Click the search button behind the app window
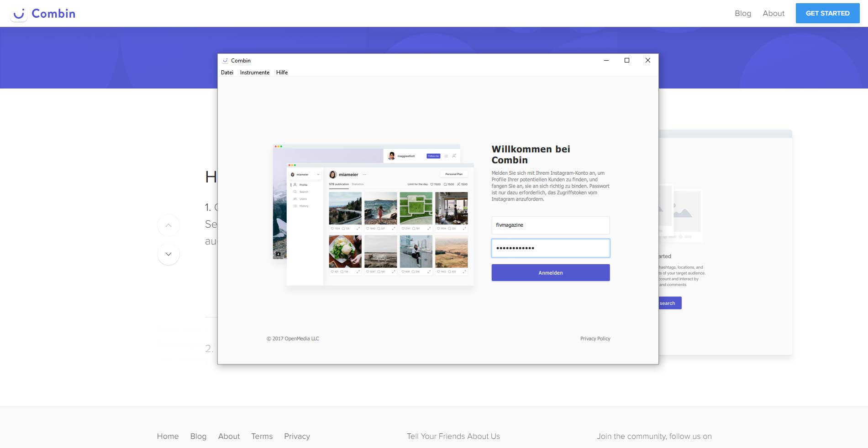Image resolution: width=868 pixels, height=448 pixels. [x=670, y=303]
